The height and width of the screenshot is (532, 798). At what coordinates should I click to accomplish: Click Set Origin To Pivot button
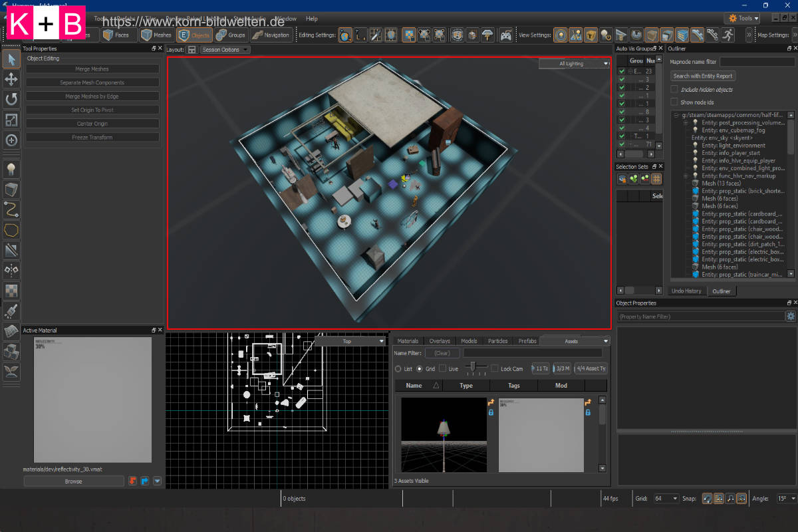coord(92,110)
